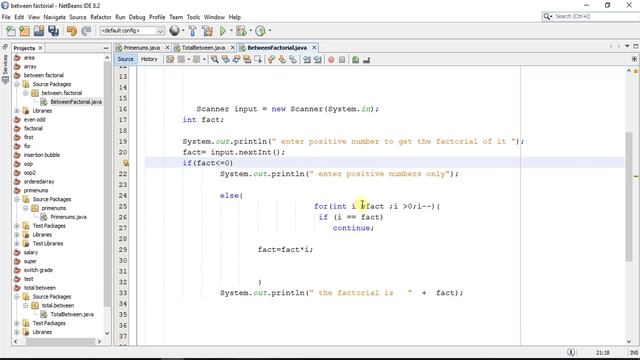
Task: Click the Comment lines icon in editor toolbar
Action: click(356, 60)
